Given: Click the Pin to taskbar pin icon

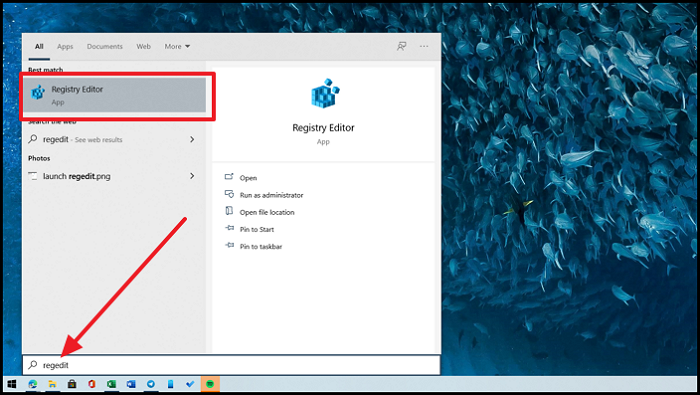Looking at the screenshot, I should [x=229, y=245].
